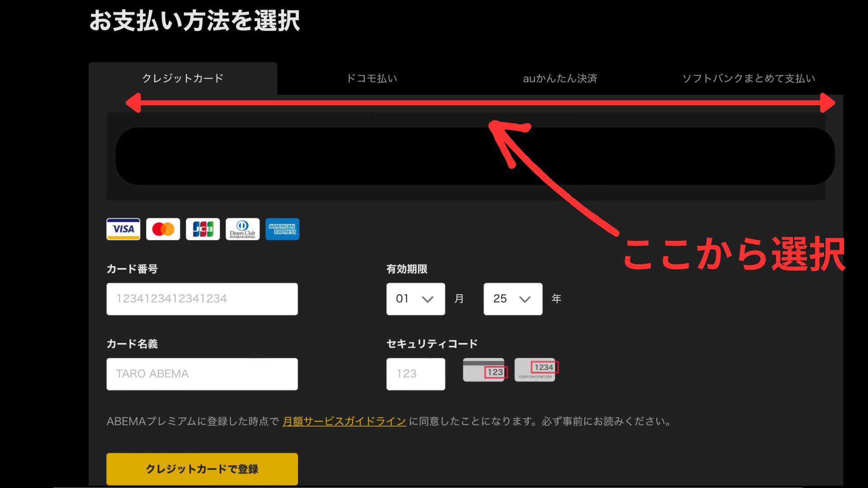Click the 有効期限 label
The height and width of the screenshot is (488, 868).
(x=407, y=269)
